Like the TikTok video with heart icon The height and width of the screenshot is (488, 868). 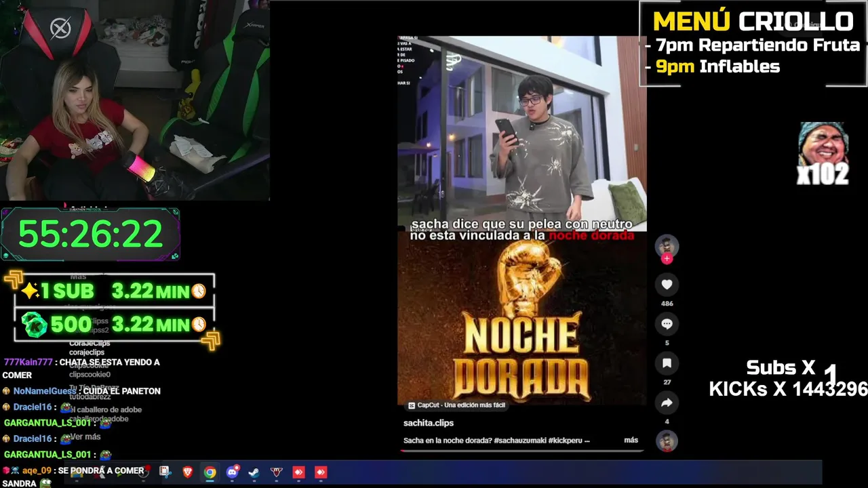tap(667, 285)
